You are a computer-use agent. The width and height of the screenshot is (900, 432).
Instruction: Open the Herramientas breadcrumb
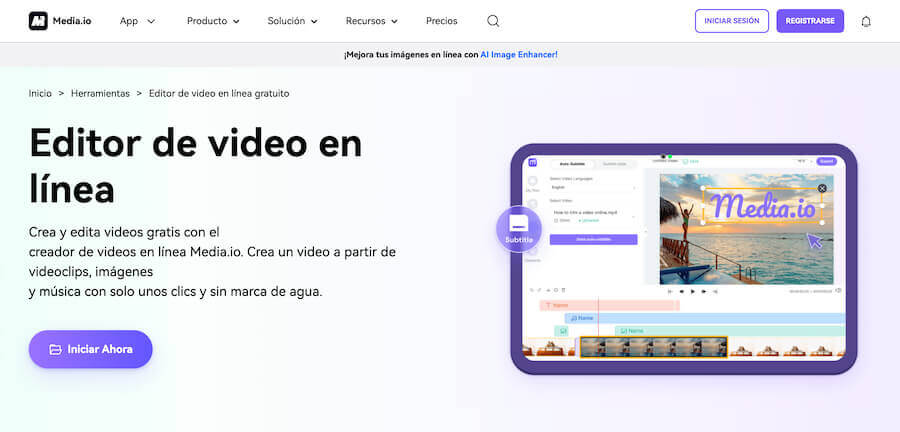(x=100, y=93)
